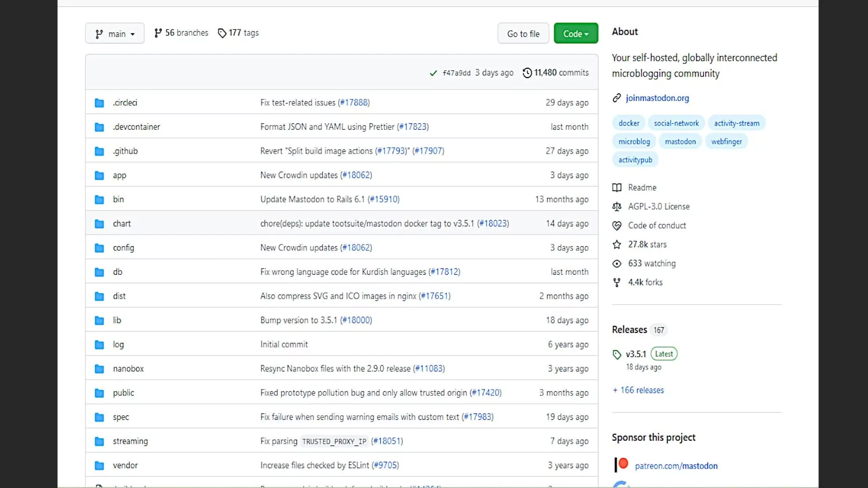The width and height of the screenshot is (868, 488).
Task: Open the joinmastodon.org link
Action: [x=656, y=98]
